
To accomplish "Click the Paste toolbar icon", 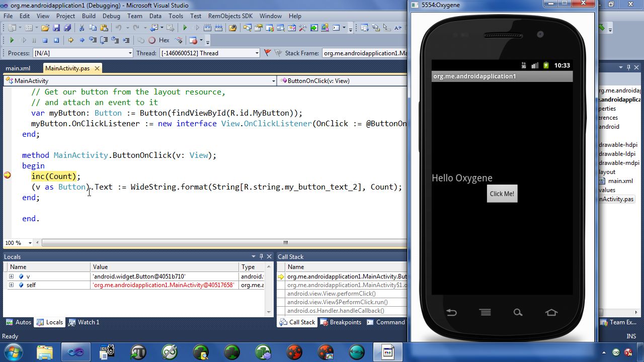I will coord(104,28).
